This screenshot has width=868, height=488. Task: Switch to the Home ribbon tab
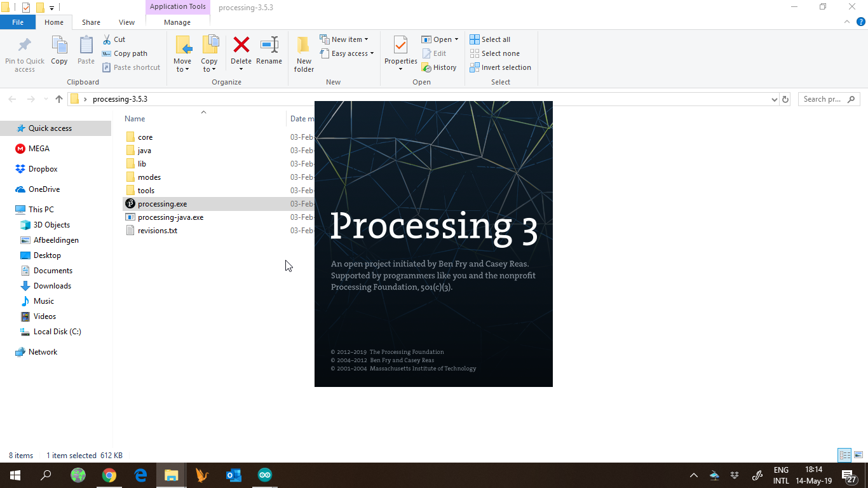tap(54, 22)
